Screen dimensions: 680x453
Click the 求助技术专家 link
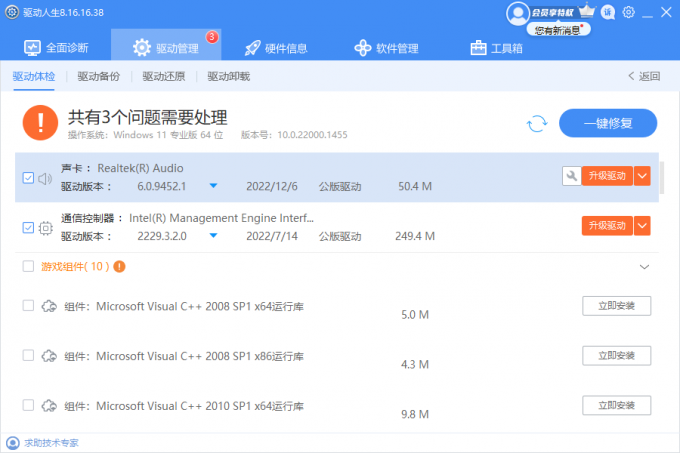coord(51,443)
